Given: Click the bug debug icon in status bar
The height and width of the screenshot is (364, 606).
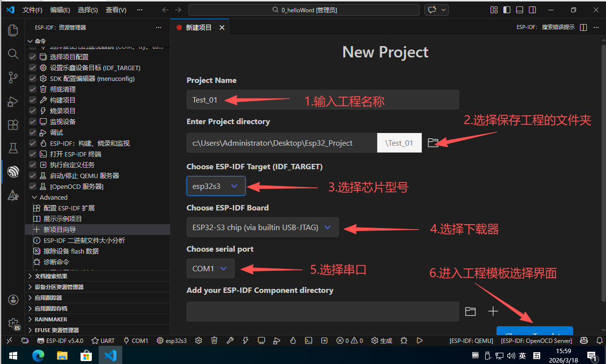Looking at the screenshot, I should pyautogui.click(x=404, y=340).
